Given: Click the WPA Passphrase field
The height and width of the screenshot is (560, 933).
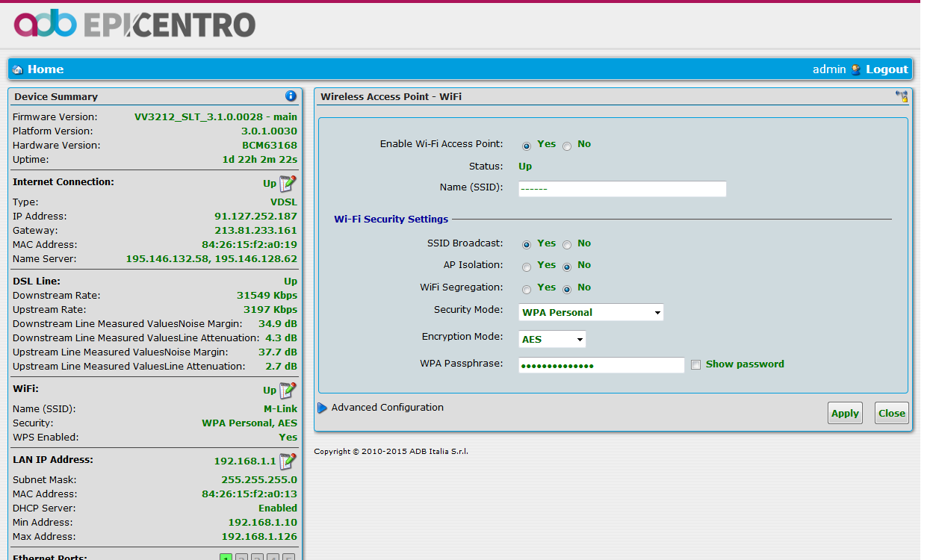Looking at the screenshot, I should [601, 365].
